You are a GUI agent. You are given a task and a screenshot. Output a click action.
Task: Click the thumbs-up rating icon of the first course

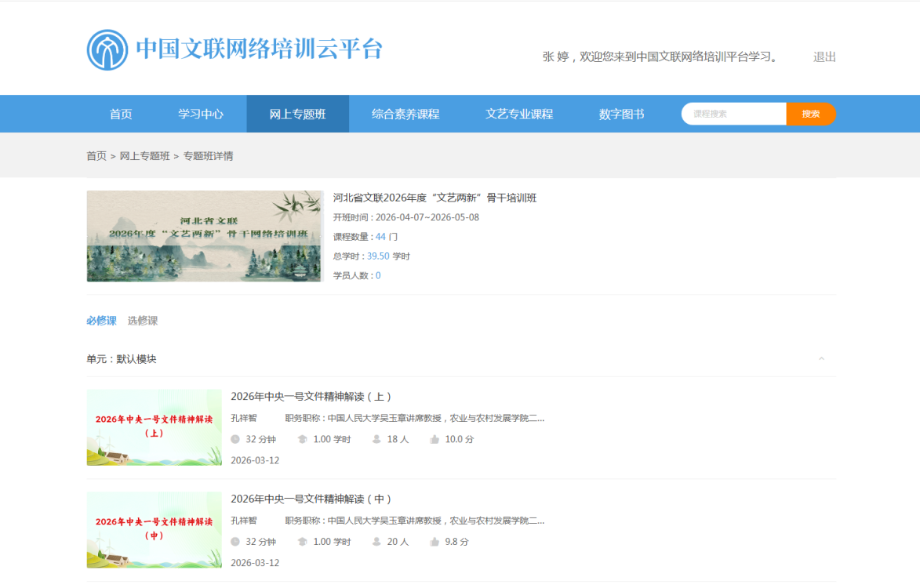(x=435, y=440)
